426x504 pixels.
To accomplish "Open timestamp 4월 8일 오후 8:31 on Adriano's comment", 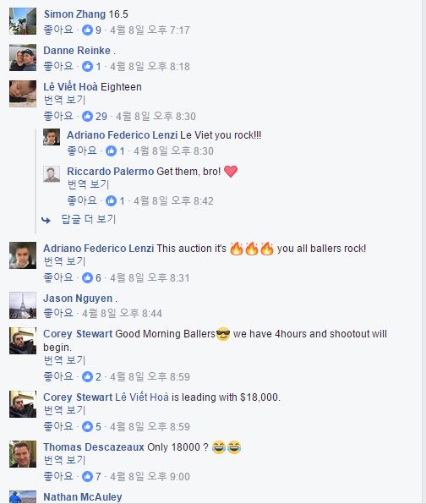I will tap(150, 277).
